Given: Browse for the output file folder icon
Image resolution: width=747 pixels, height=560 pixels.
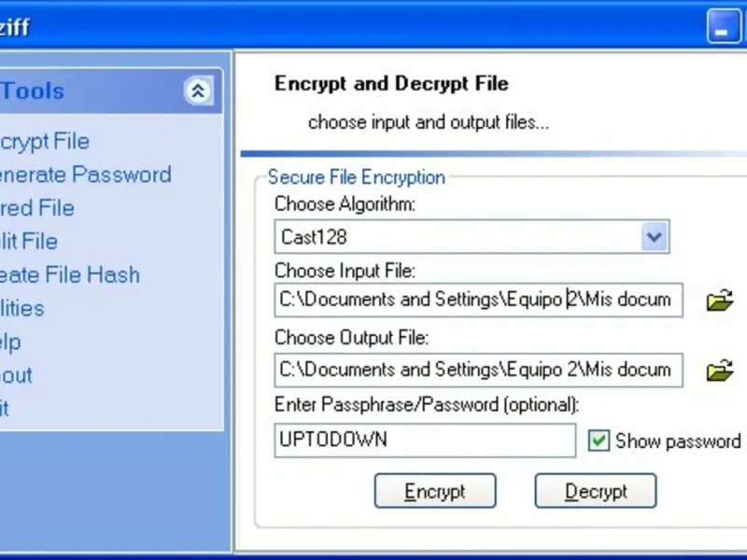Looking at the screenshot, I should point(719,371).
